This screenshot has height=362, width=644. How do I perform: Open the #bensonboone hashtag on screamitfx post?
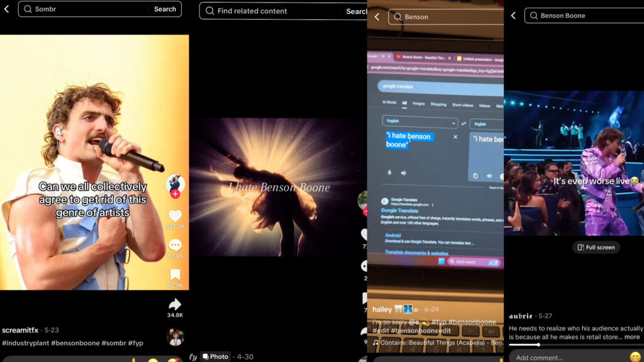(75, 343)
